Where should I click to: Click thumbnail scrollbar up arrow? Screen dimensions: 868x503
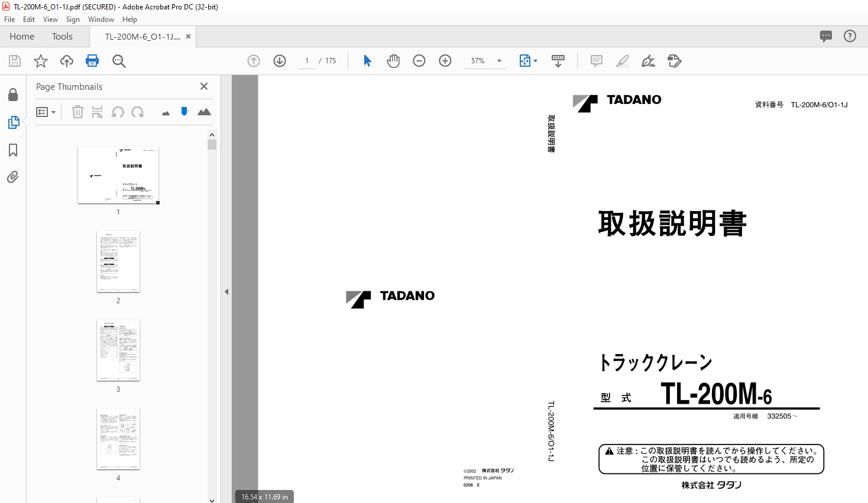point(212,135)
